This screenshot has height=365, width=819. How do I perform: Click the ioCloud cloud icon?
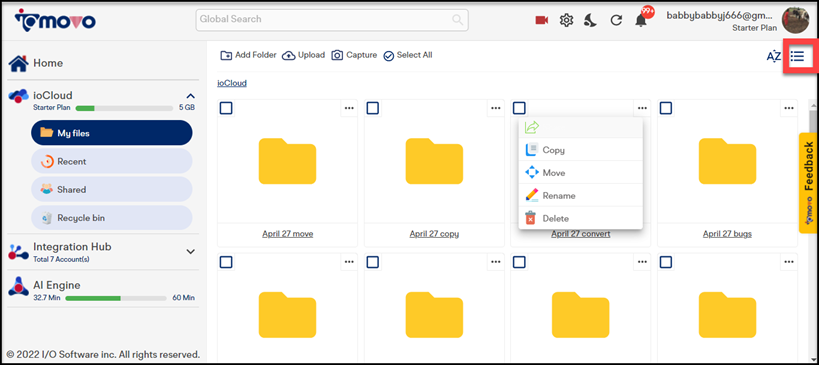[18, 96]
